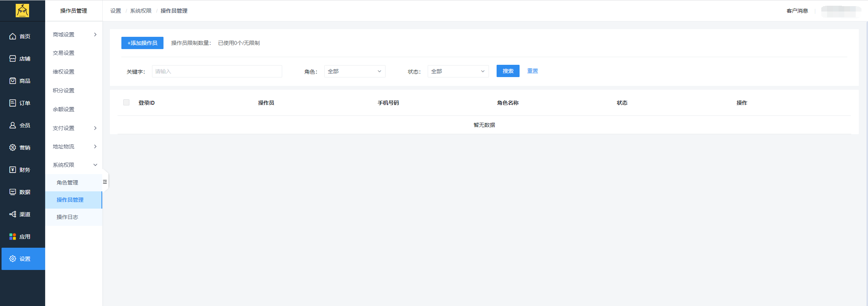Open the 数据 data icon
Screen dimensions: 868x306
coord(13,192)
